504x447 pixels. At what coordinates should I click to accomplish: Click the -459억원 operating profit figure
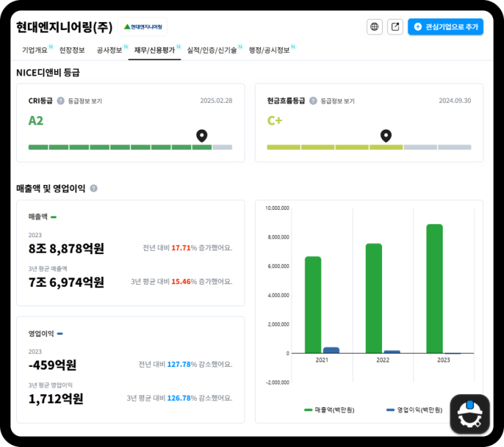(x=52, y=365)
